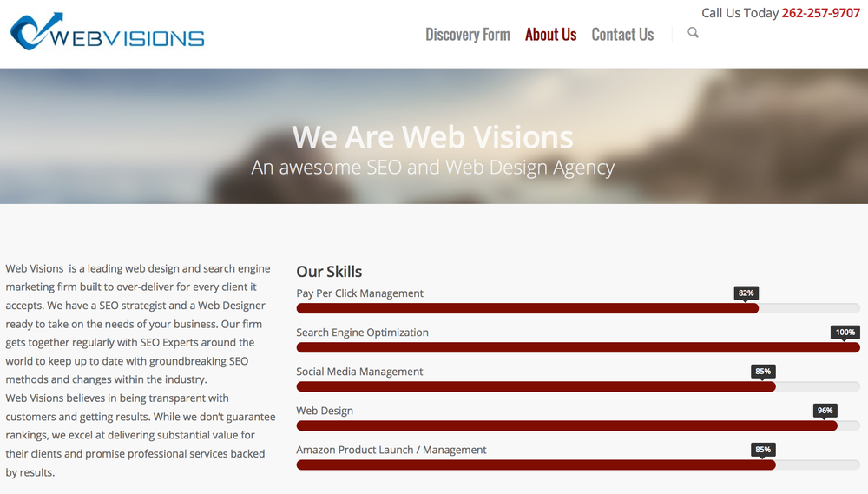The image size is (868, 494).
Task: Navigate to Contact Us
Action: coord(622,35)
